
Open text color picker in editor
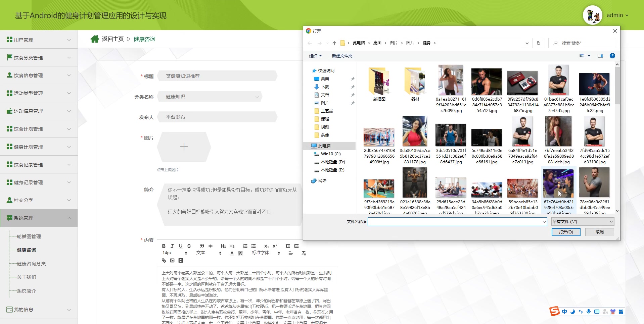[232, 253]
